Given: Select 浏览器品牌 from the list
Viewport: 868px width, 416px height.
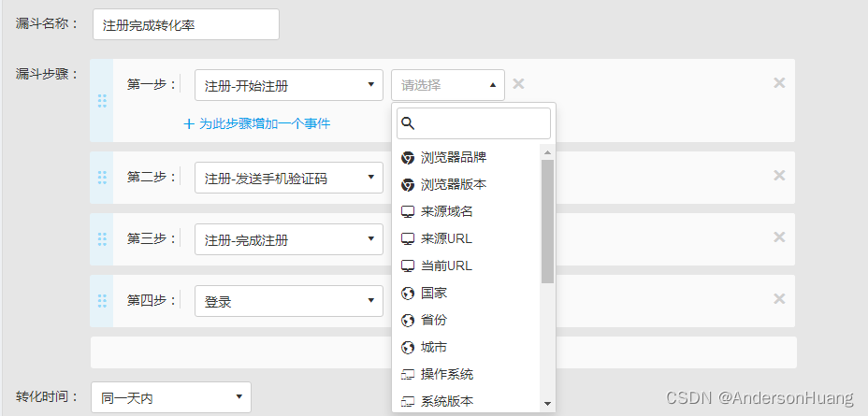Looking at the screenshot, I should tap(466, 158).
